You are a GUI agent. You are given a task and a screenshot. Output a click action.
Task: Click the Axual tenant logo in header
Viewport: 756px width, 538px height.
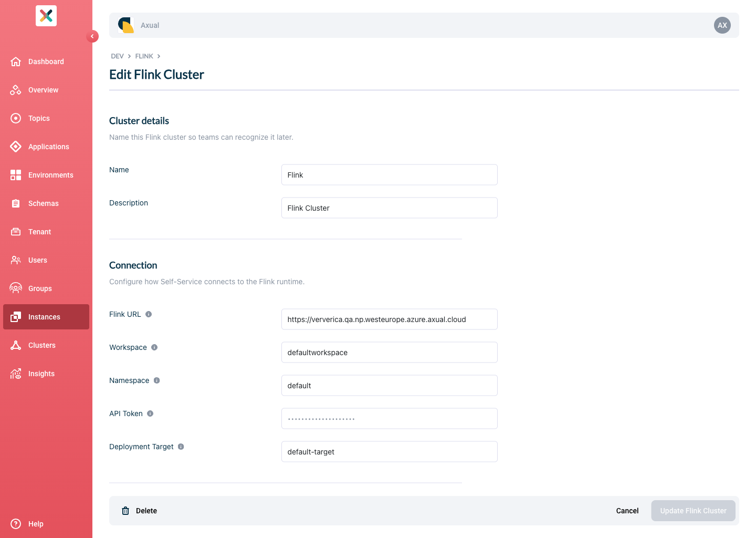(x=126, y=25)
